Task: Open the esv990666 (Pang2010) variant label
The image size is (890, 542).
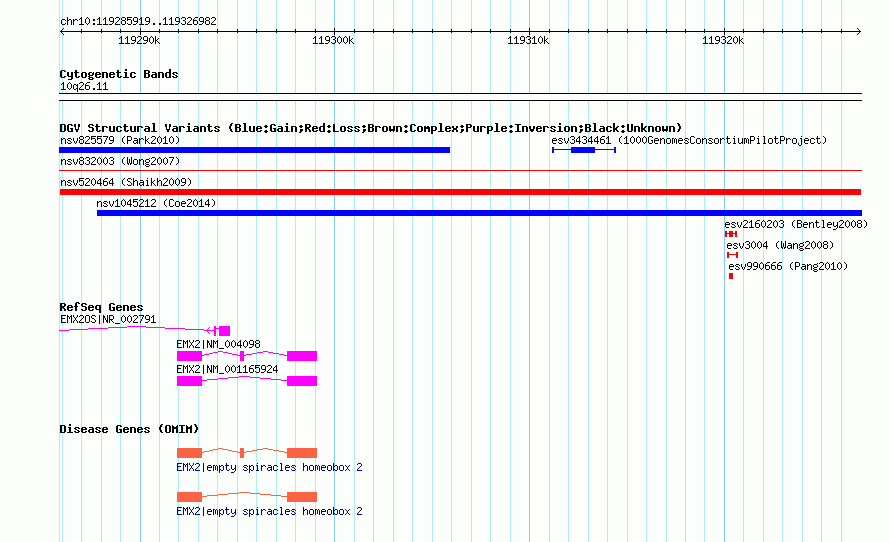Action: 788,266
